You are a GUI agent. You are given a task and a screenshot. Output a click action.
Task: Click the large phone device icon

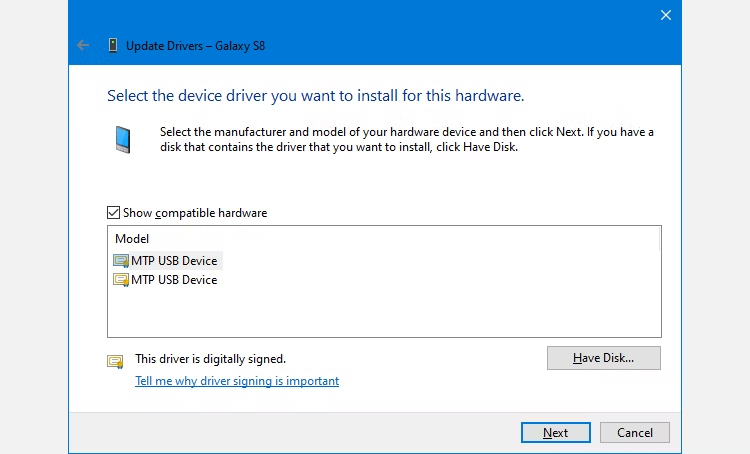pyautogui.click(x=122, y=139)
